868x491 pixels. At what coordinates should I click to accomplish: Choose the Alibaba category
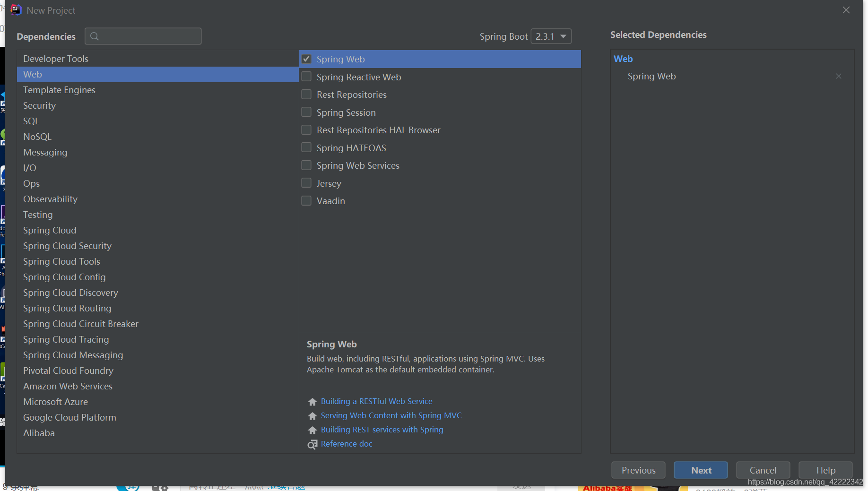click(158, 433)
